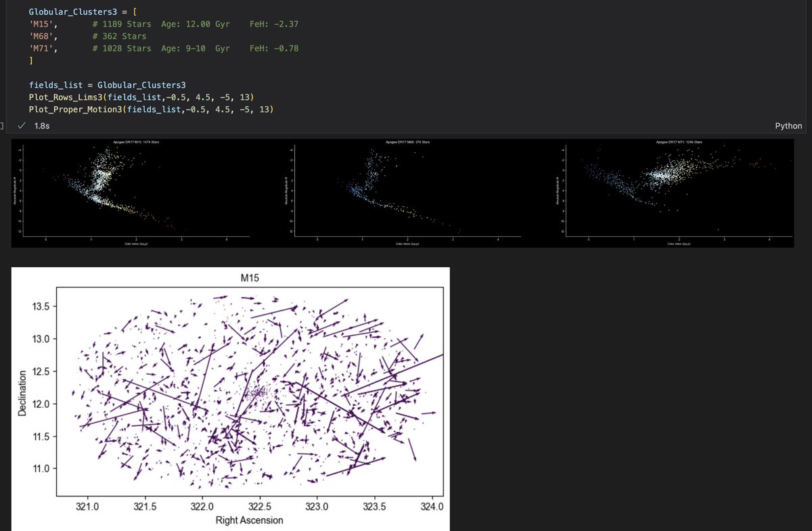Click the Right Ascension axis label
The width and height of the screenshot is (812, 531).
pyautogui.click(x=249, y=520)
